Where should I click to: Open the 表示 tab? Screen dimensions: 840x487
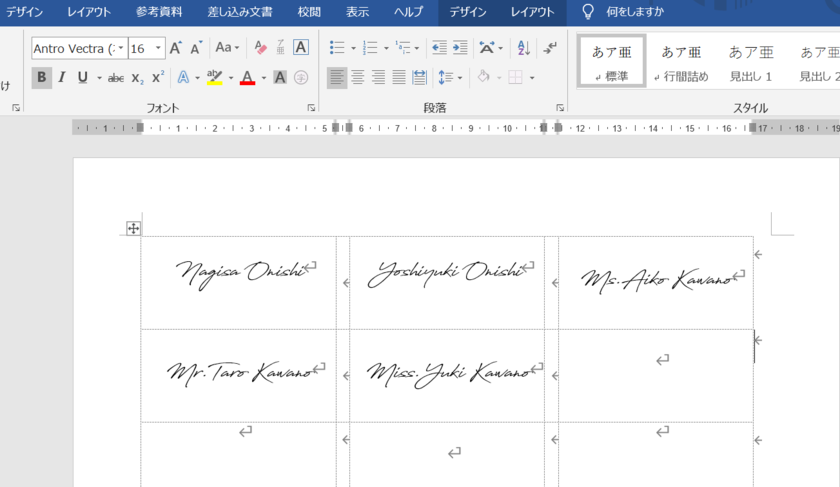[357, 12]
